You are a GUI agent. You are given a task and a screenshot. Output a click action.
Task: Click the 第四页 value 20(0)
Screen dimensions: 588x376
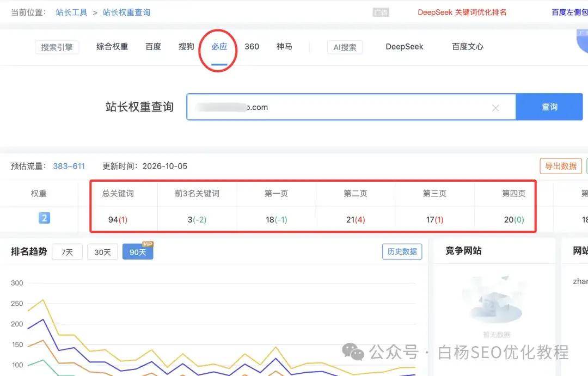[514, 220]
